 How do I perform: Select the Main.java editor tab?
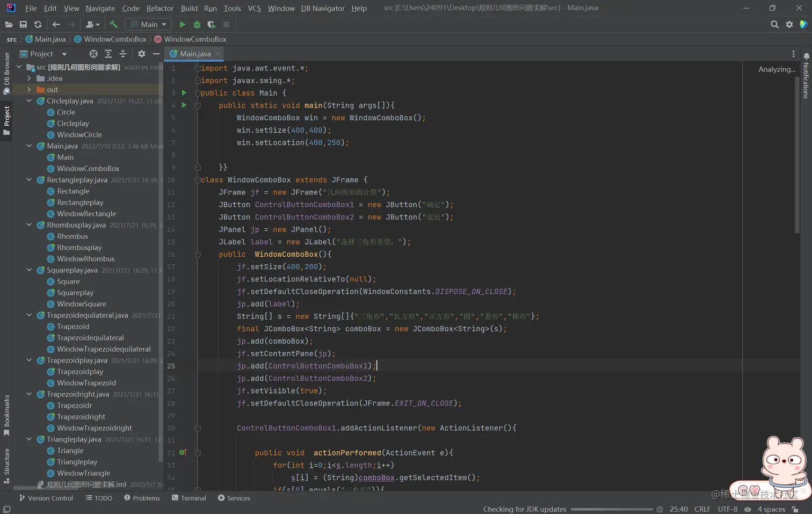click(195, 54)
